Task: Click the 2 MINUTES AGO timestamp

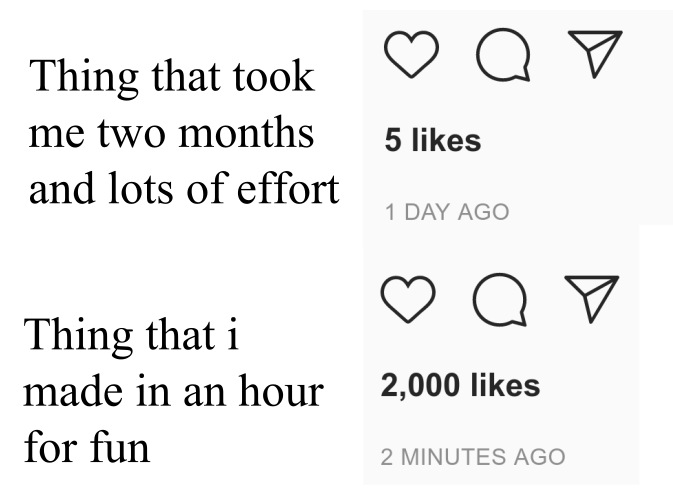Action: (x=473, y=457)
